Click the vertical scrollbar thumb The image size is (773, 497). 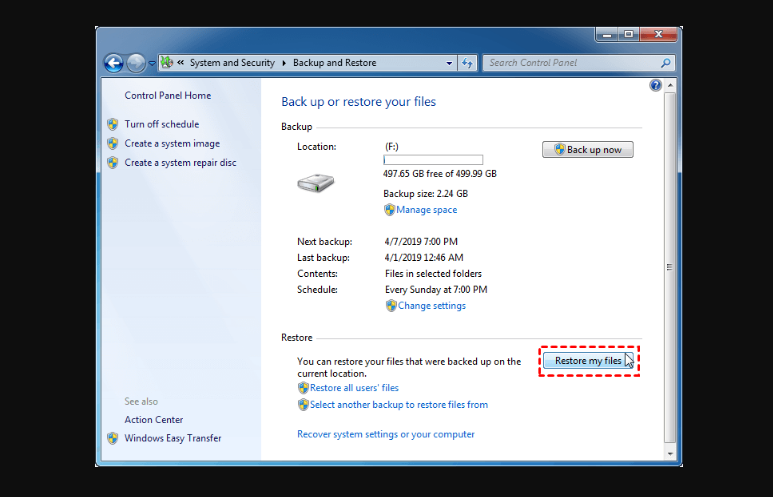point(670,267)
